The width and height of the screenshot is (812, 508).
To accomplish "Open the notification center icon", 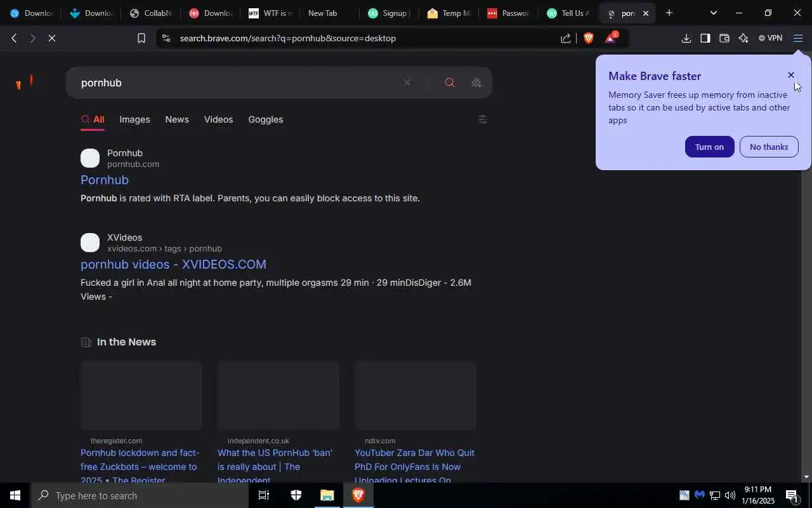I will coord(792,495).
